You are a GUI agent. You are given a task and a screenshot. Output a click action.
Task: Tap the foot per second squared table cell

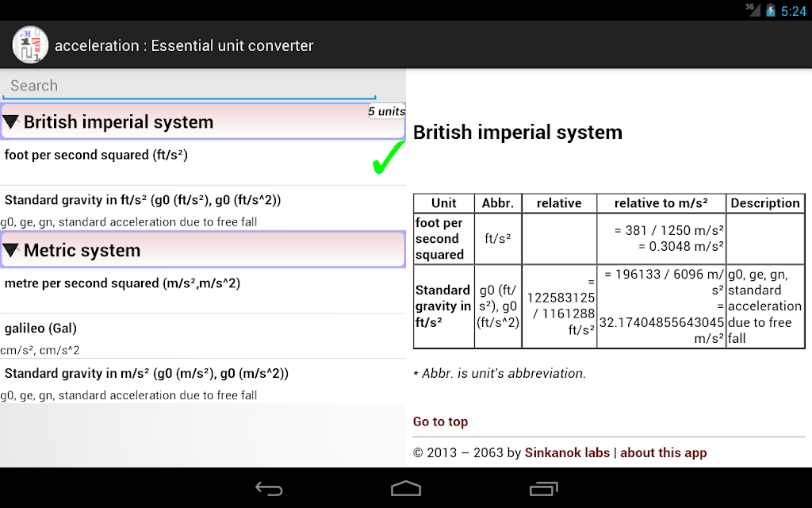tap(444, 238)
